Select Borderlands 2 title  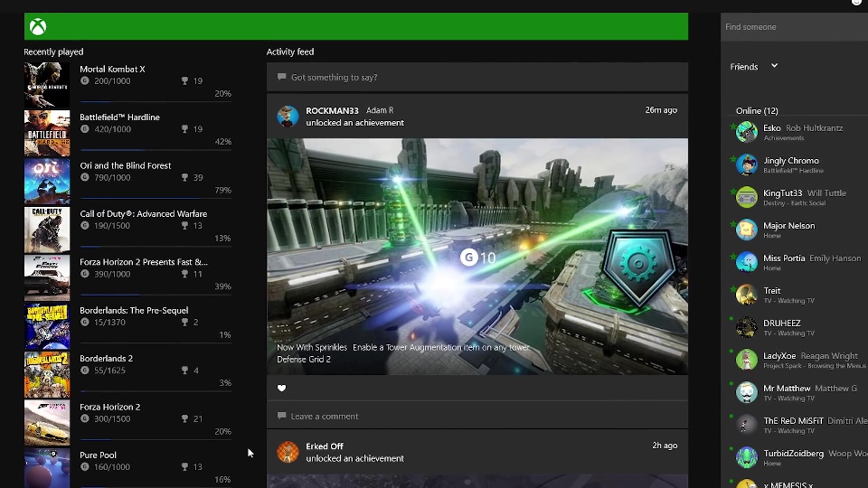(107, 359)
